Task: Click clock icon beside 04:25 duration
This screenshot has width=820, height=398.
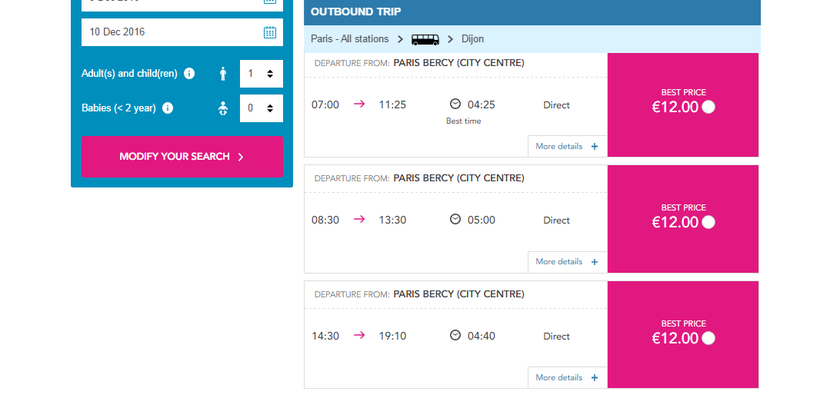Action: click(x=455, y=104)
